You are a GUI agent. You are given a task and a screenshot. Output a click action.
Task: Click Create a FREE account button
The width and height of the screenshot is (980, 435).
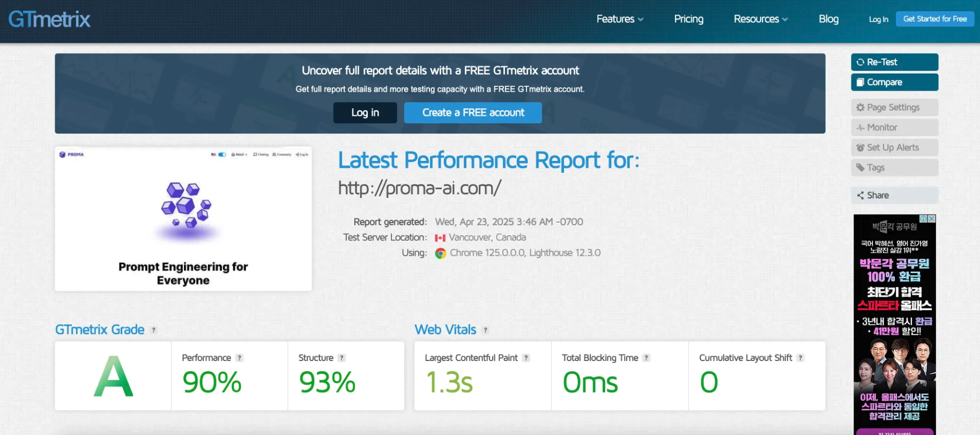[x=473, y=113]
